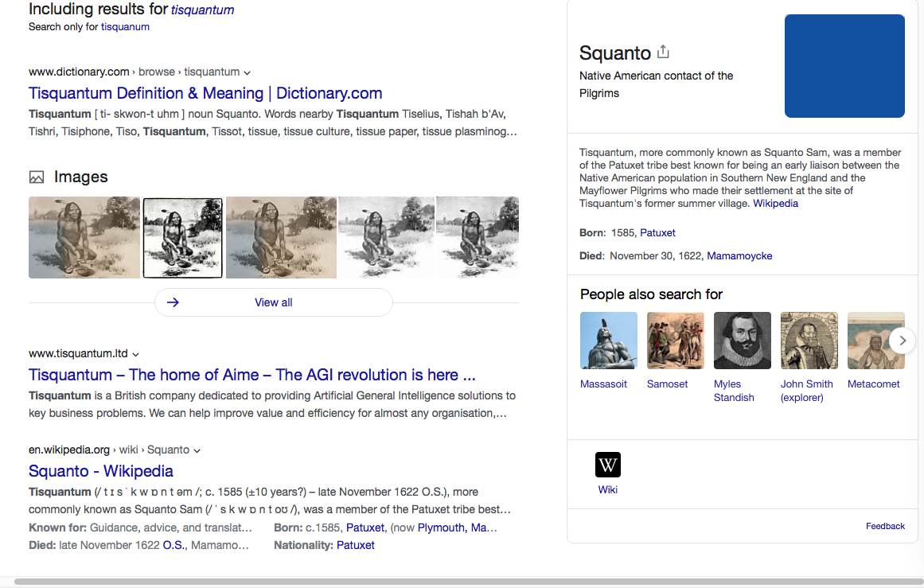The image size is (924, 588).
Task: Open Tisquantum home of Aime result
Action: (x=251, y=375)
